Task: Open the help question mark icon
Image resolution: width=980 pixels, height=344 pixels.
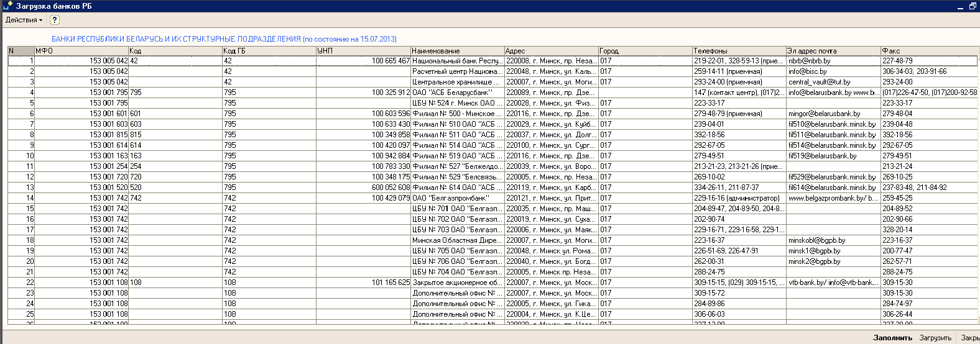Action: coord(55,20)
